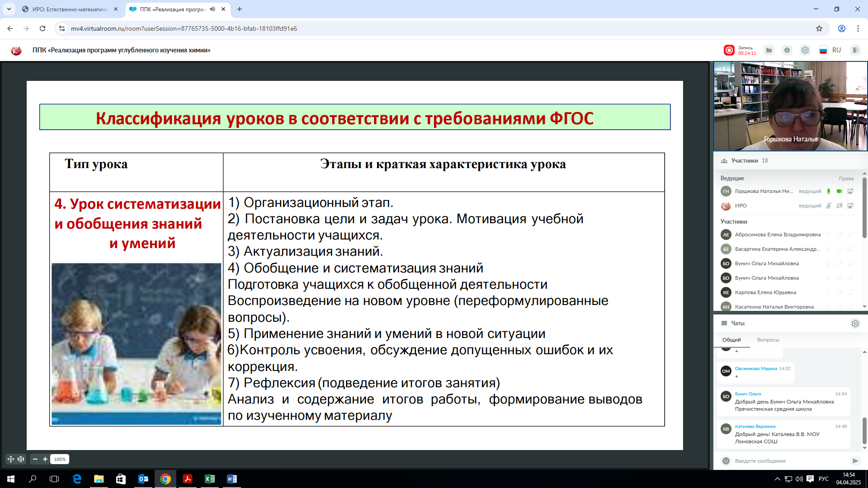Reload the page
The image size is (868, 488).
pyautogui.click(x=42, y=28)
